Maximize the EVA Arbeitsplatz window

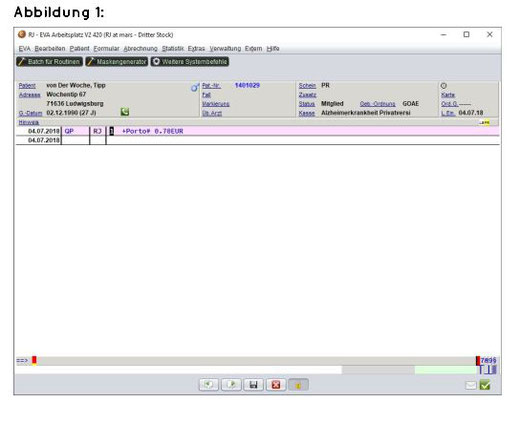click(466, 34)
